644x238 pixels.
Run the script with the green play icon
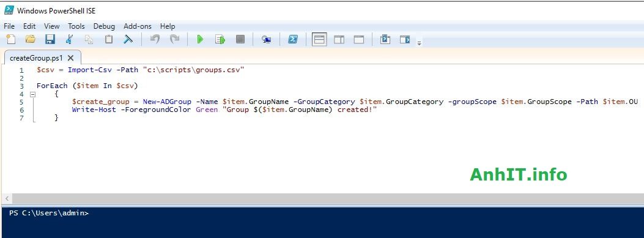[200, 39]
